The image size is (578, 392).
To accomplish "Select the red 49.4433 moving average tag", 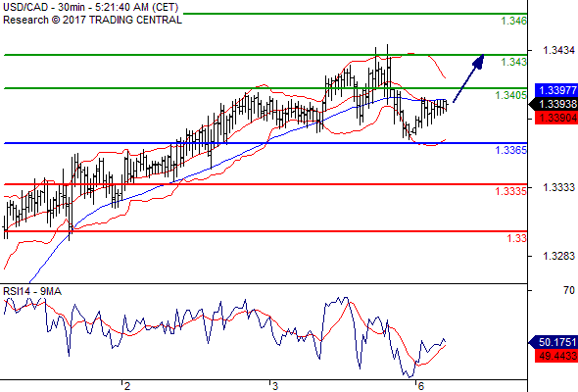I will click(556, 356).
